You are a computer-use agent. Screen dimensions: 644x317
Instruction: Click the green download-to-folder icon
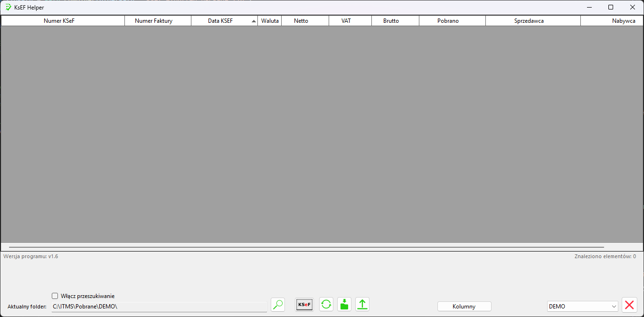(x=344, y=305)
